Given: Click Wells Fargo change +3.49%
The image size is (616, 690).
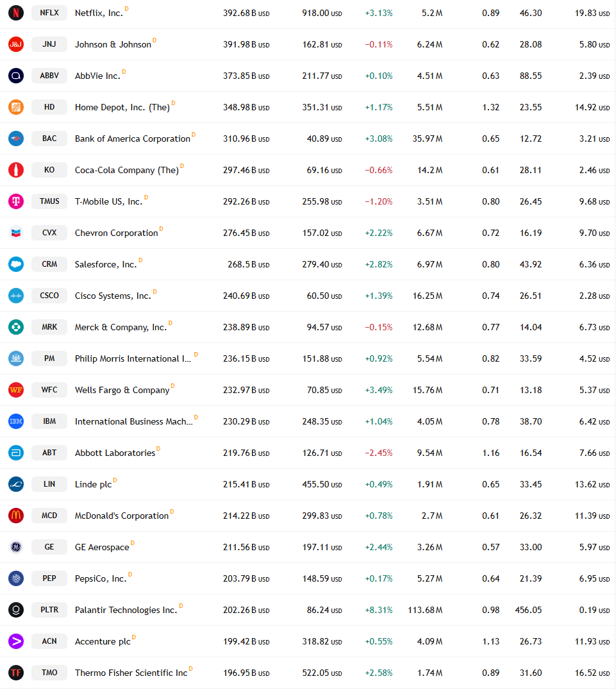Looking at the screenshot, I should (378, 390).
